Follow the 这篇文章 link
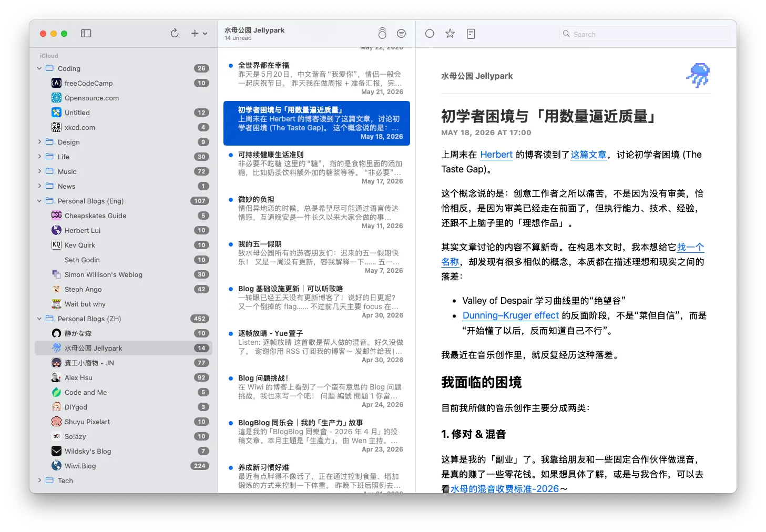The height and width of the screenshot is (532, 766). pyautogui.click(x=589, y=155)
